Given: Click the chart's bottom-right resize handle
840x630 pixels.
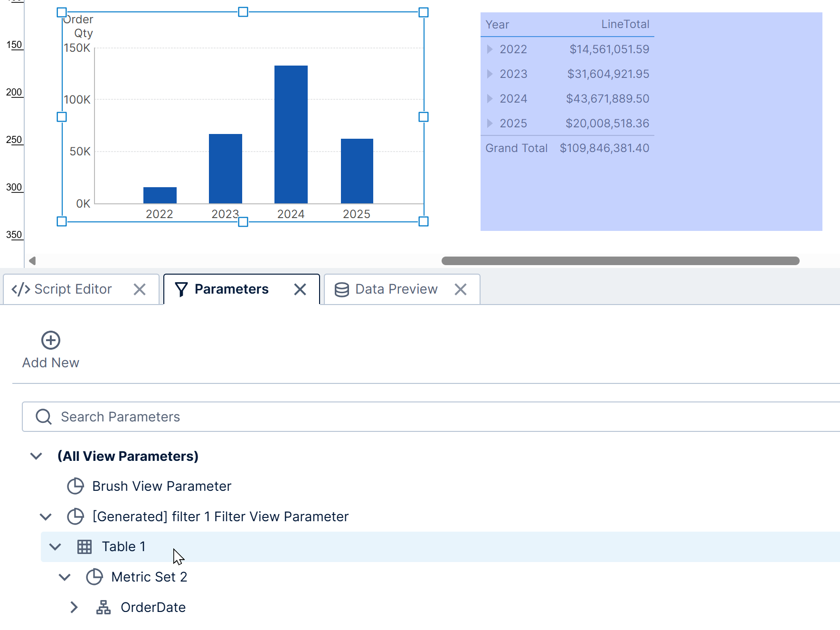Looking at the screenshot, I should (424, 221).
